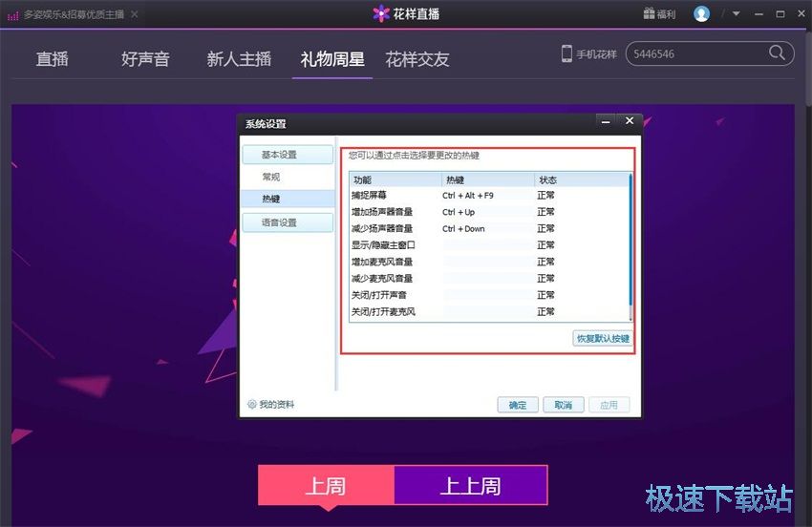The image size is (812, 527).
Task: Select the 捕捉屏幕 hotkey row
Action: 489,195
